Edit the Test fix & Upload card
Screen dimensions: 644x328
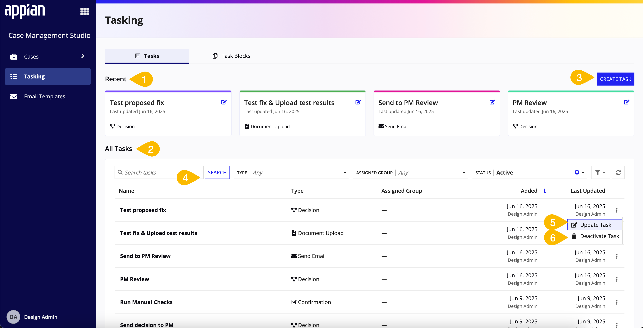(x=358, y=102)
